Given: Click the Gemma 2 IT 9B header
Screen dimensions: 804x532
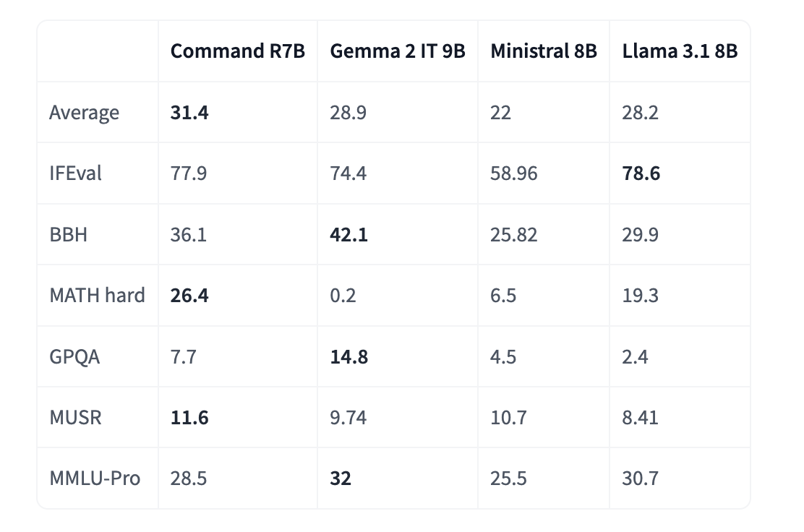Looking at the screenshot, I should pyautogui.click(x=397, y=51).
